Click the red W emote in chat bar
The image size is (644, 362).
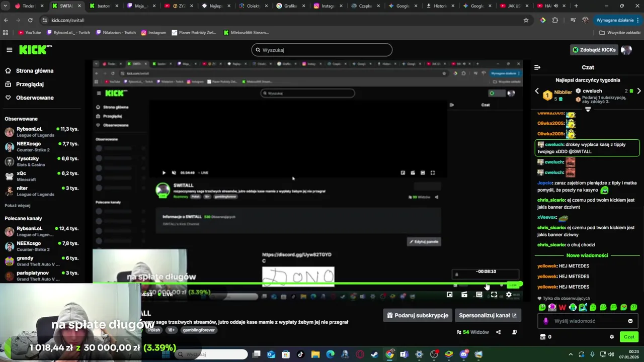[x=562, y=307]
